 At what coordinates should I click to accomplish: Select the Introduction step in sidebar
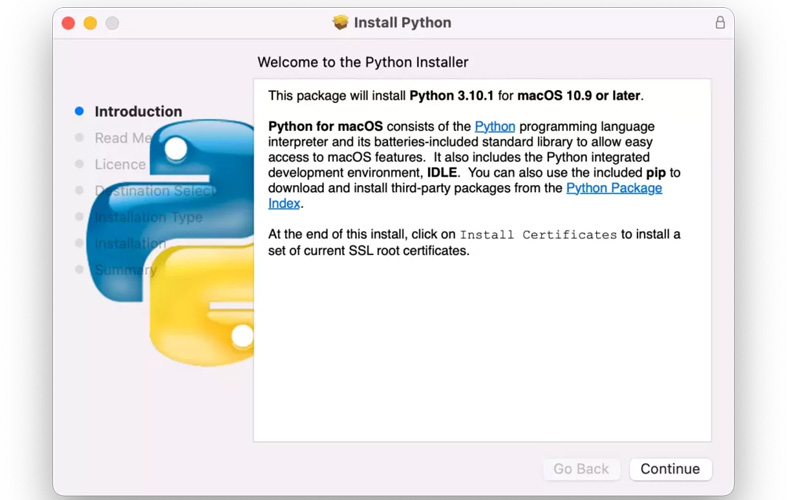(138, 111)
